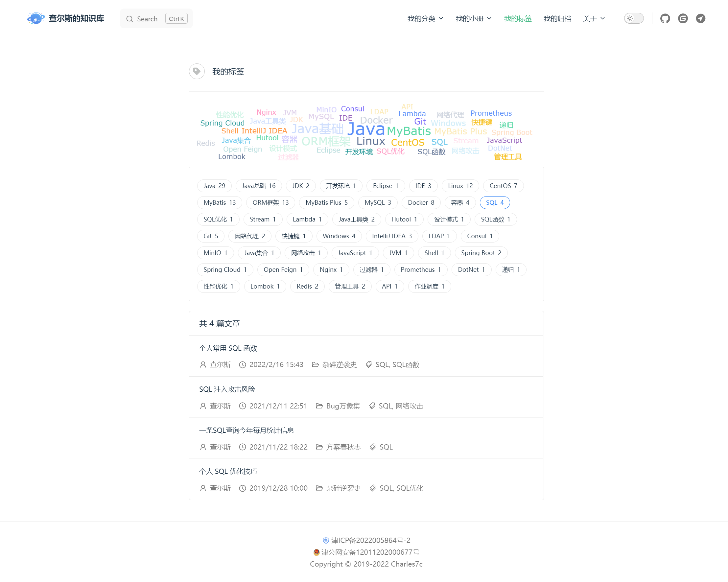Open article SQL 注入攻击风险
The width and height of the screenshot is (728, 582).
click(x=227, y=389)
